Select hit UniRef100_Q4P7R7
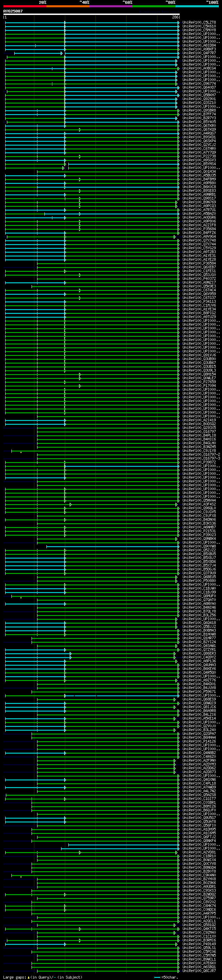 coord(199,53)
